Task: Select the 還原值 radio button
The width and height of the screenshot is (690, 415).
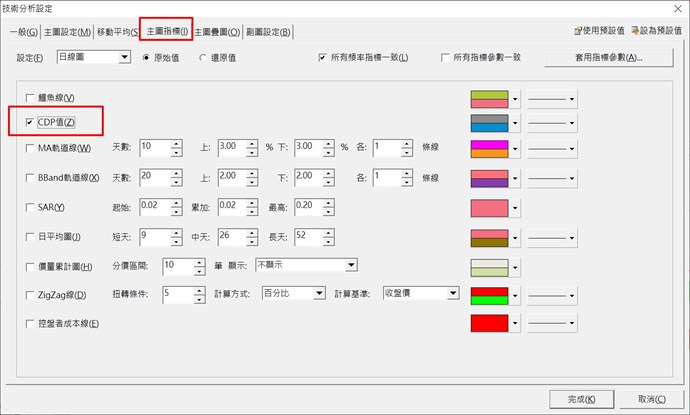Action: point(204,58)
